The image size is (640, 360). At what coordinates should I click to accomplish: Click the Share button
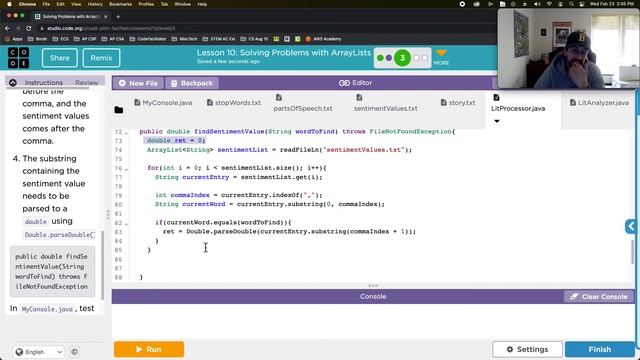pos(60,58)
